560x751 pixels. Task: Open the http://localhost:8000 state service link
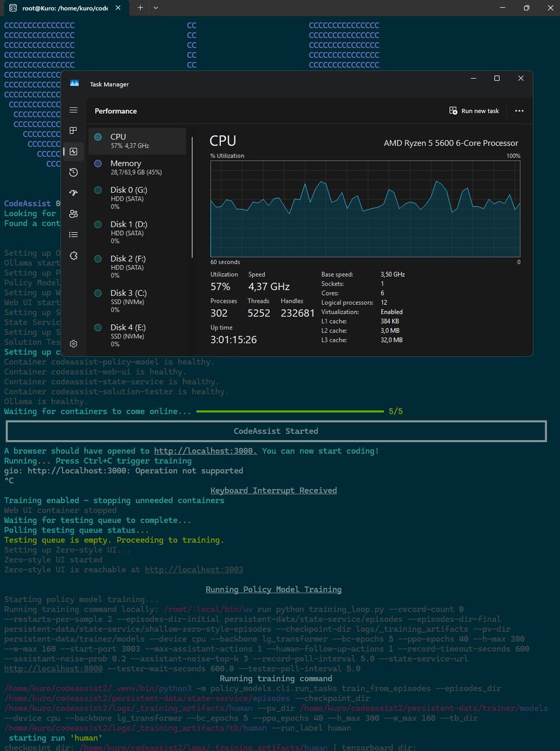pyautogui.click(x=53, y=668)
